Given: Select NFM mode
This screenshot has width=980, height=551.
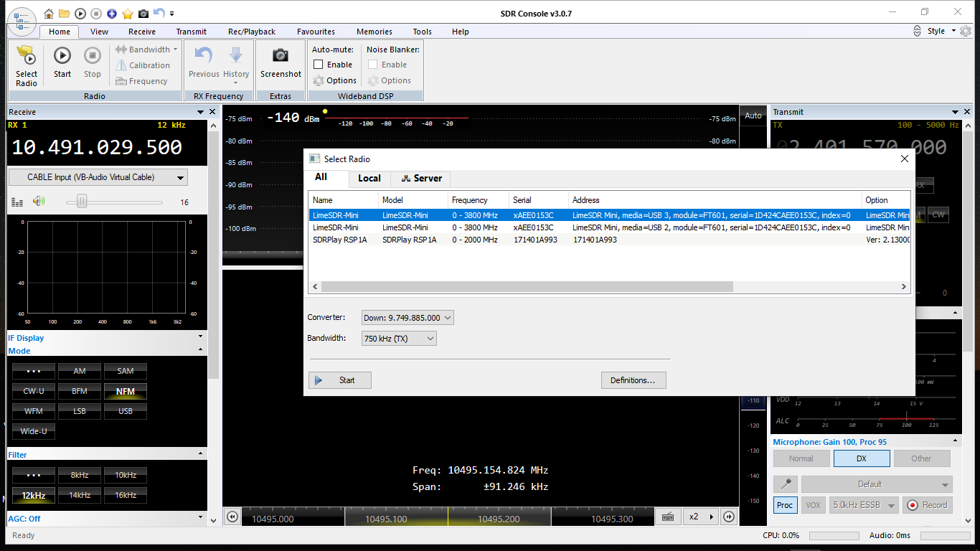Looking at the screenshot, I should 126,392.
